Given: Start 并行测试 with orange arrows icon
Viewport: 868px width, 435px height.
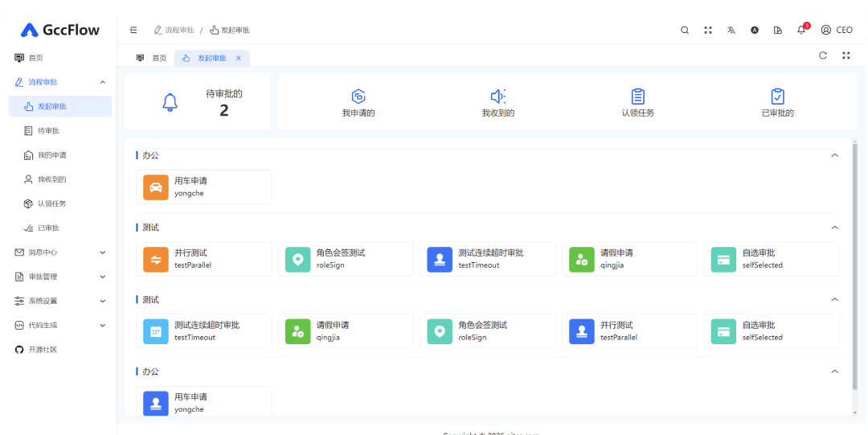Looking at the screenshot, I should 203,259.
